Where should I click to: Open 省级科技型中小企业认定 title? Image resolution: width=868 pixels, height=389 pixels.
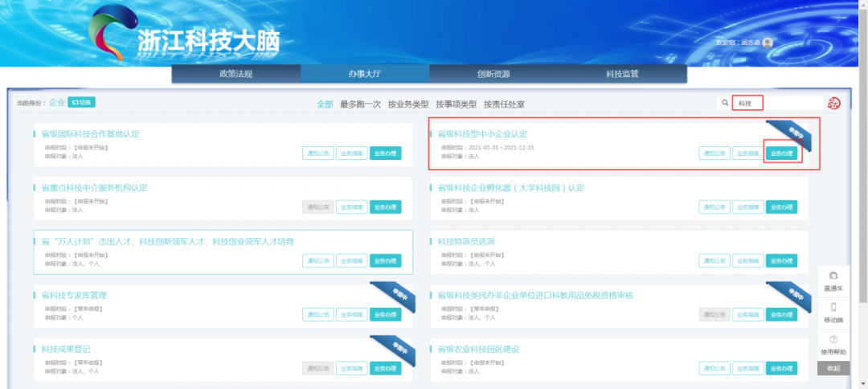(x=483, y=134)
